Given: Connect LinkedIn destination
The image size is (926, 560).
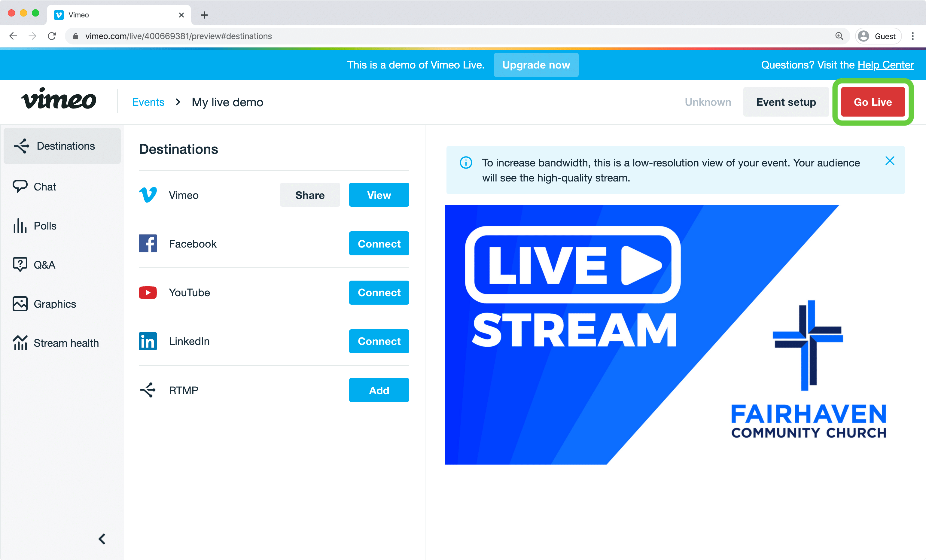Looking at the screenshot, I should pyautogui.click(x=379, y=341).
